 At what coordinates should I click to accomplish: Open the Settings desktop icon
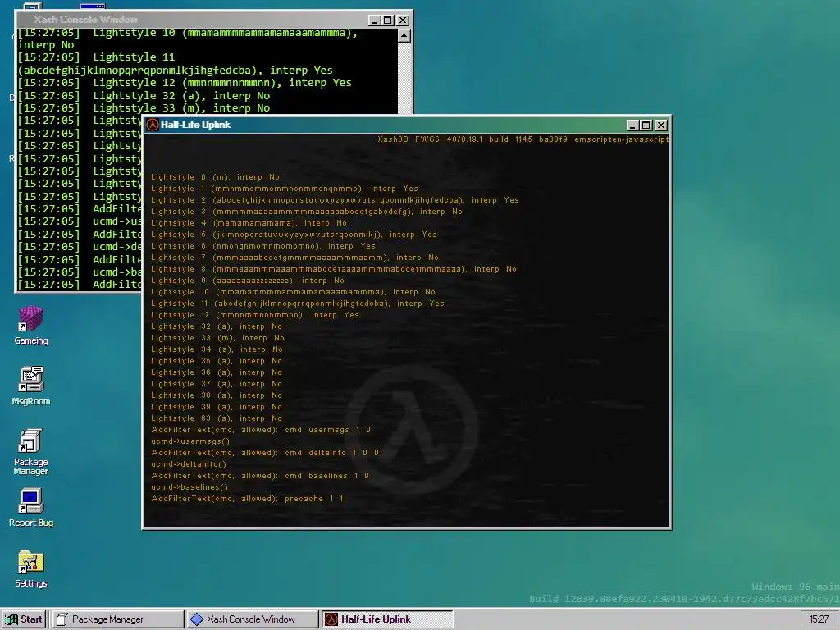[x=31, y=568]
